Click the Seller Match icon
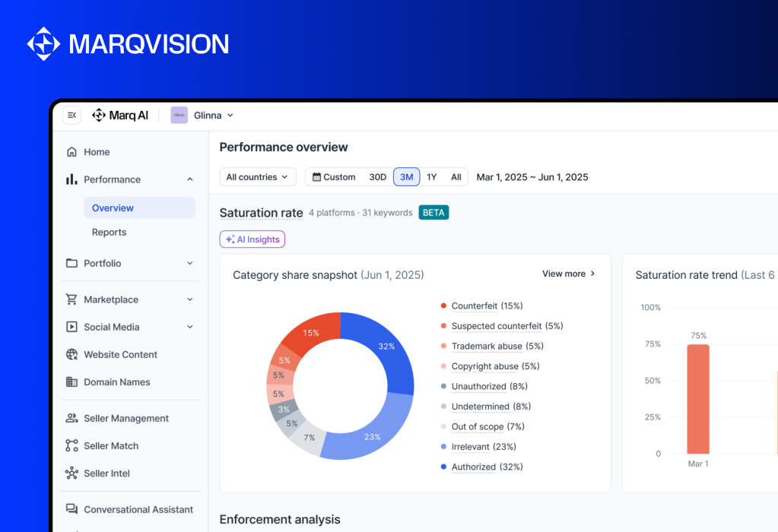Viewport: 778px width, 532px height. [x=71, y=445]
